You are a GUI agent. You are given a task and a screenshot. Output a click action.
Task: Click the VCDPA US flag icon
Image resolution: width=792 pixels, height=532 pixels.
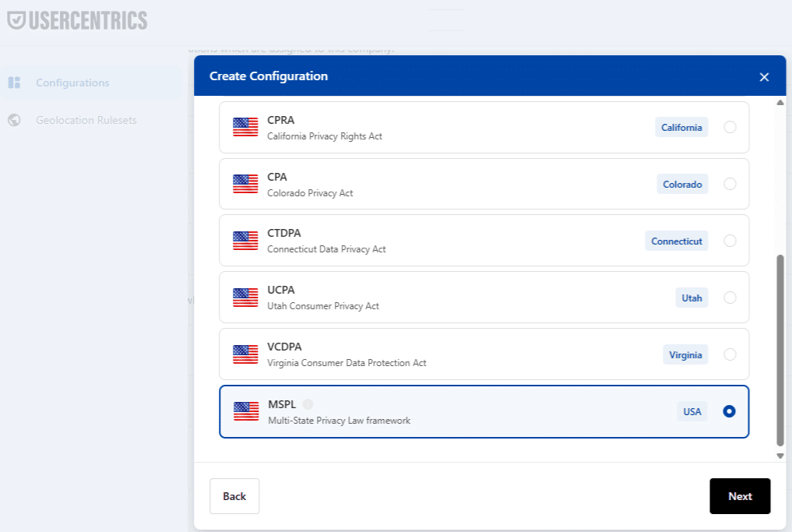pyautogui.click(x=245, y=354)
